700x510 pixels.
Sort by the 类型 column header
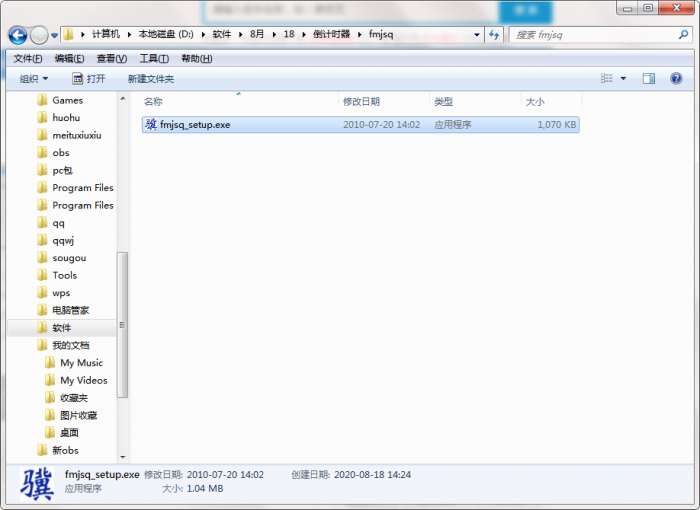tap(443, 102)
